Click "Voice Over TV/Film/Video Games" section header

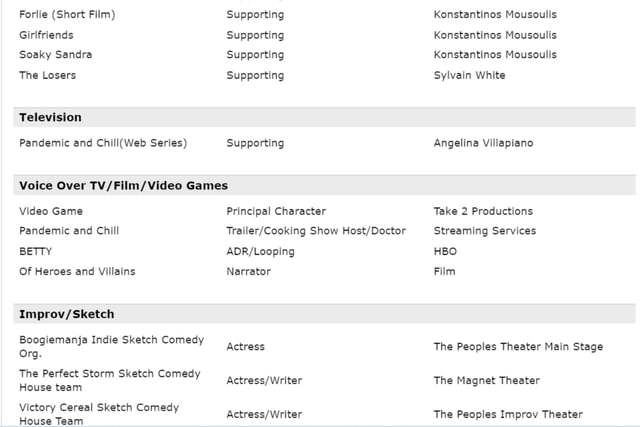click(x=123, y=186)
